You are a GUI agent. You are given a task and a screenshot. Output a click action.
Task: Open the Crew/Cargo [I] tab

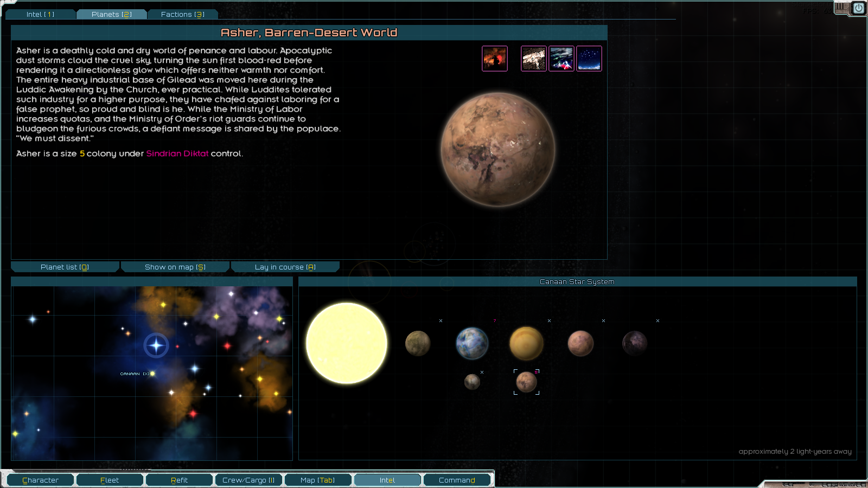248,480
